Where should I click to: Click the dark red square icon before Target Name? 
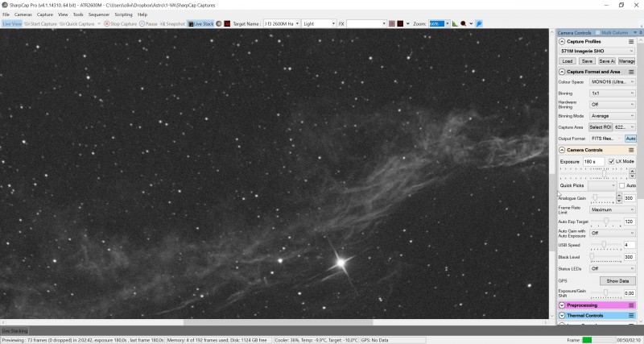(x=227, y=24)
